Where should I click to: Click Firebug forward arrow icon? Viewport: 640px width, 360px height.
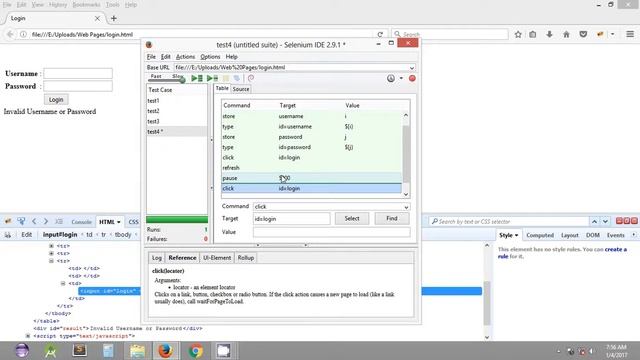point(46,221)
